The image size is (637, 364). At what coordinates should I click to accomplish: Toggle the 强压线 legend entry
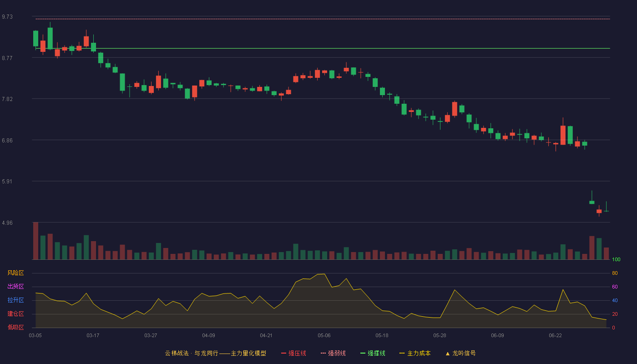pos(293,353)
